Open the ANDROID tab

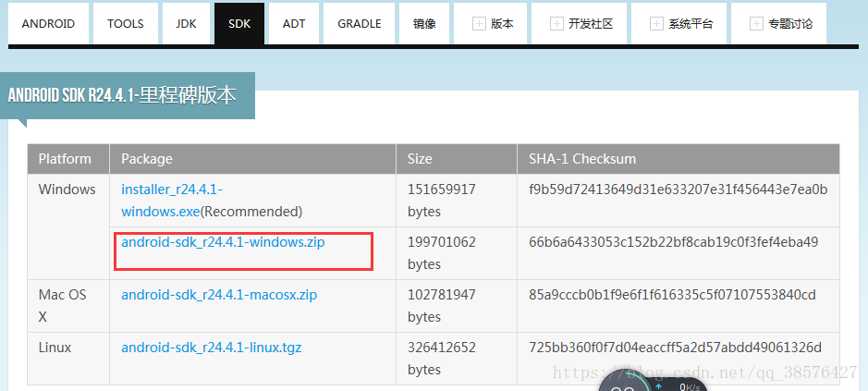point(48,24)
